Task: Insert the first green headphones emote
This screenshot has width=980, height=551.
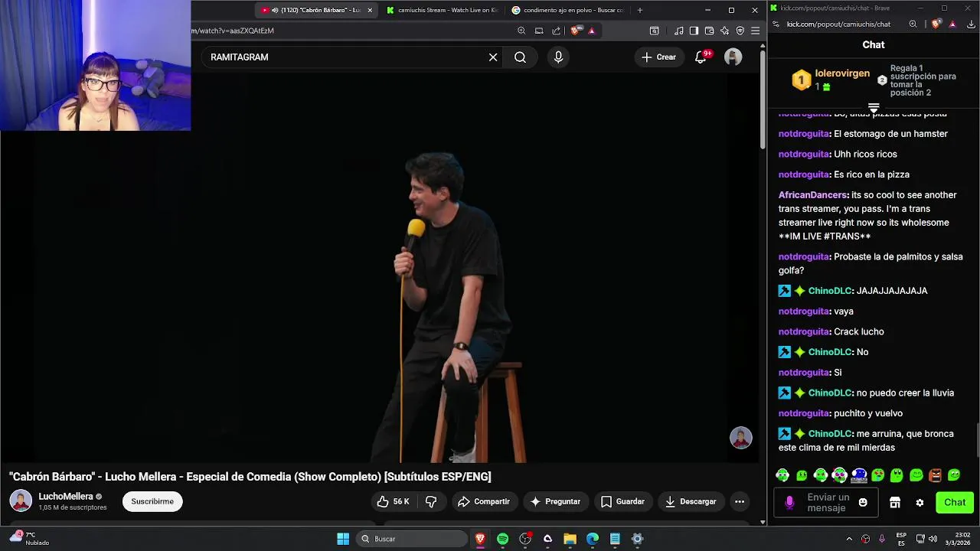Action: coord(782,475)
